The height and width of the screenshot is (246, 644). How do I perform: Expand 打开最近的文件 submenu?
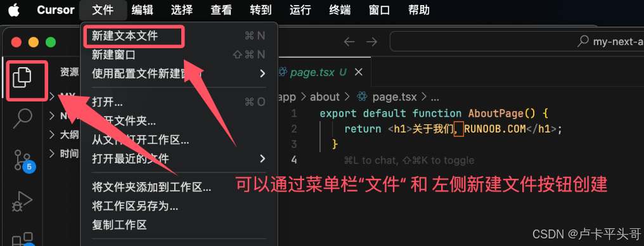pos(179,159)
